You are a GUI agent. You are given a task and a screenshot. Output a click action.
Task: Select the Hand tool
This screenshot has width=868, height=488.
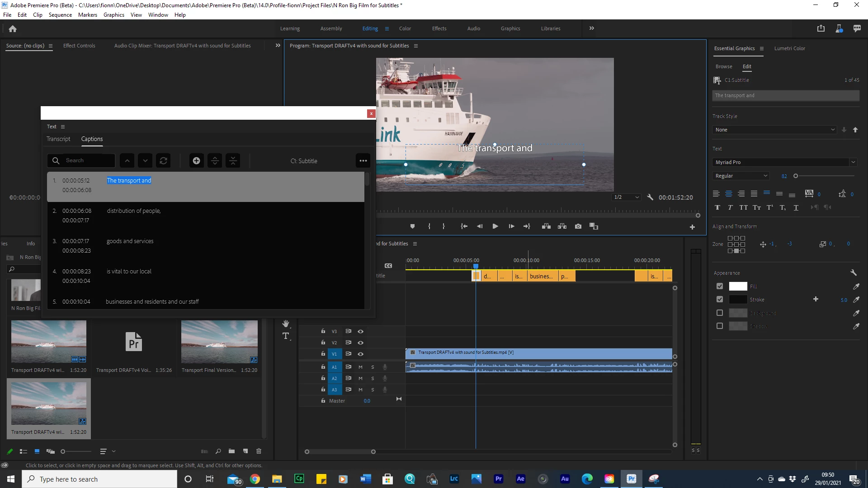point(286,324)
